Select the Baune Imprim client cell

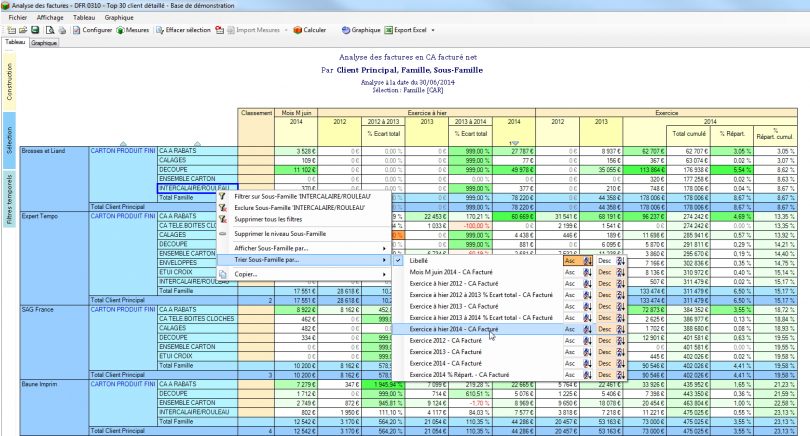pos(54,408)
